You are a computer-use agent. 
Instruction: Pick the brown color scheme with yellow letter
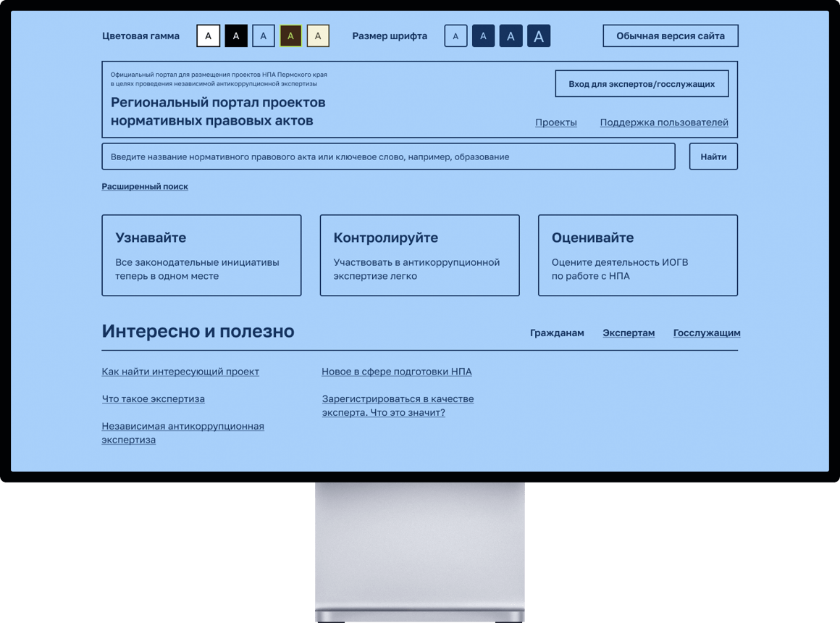click(x=290, y=35)
